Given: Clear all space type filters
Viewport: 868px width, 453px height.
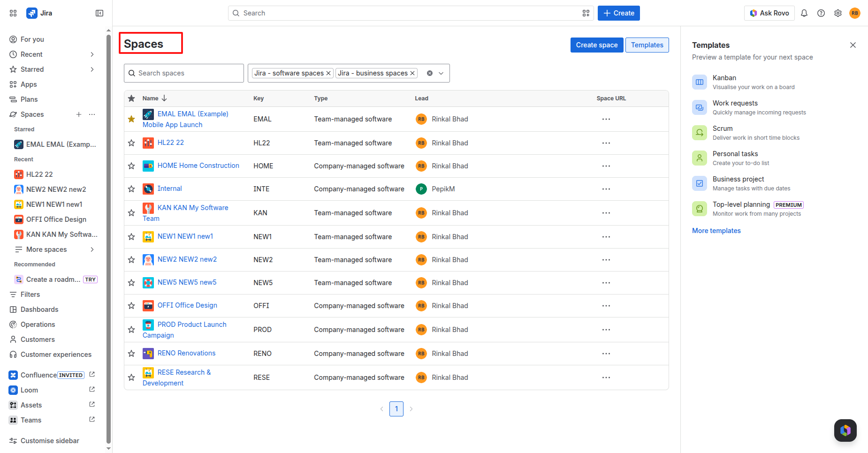Looking at the screenshot, I should [x=430, y=73].
